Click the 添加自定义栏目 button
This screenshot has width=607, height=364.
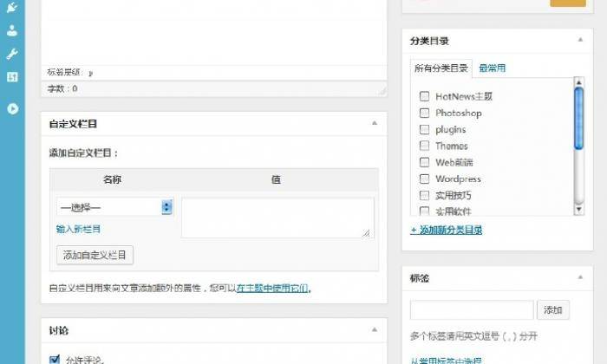click(x=95, y=256)
